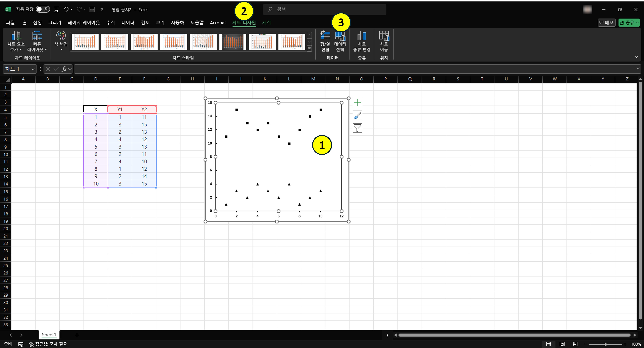Click the search box in title bar

pyautogui.click(x=324, y=9)
